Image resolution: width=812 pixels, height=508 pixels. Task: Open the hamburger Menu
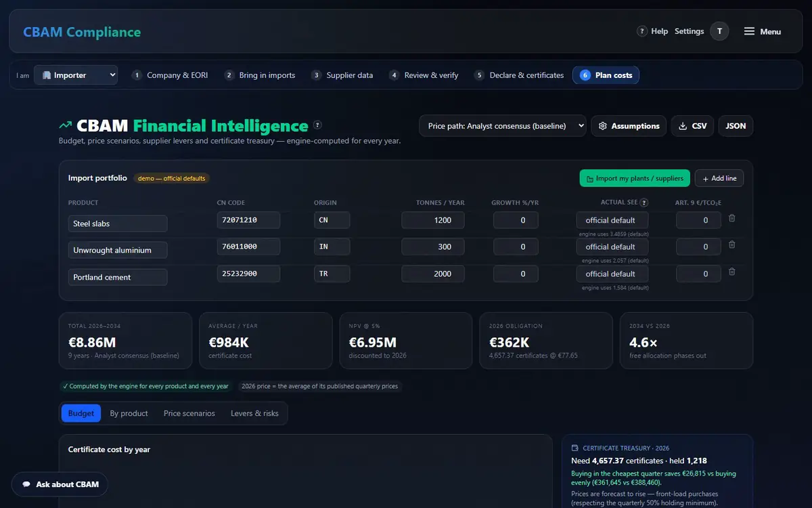coord(763,31)
